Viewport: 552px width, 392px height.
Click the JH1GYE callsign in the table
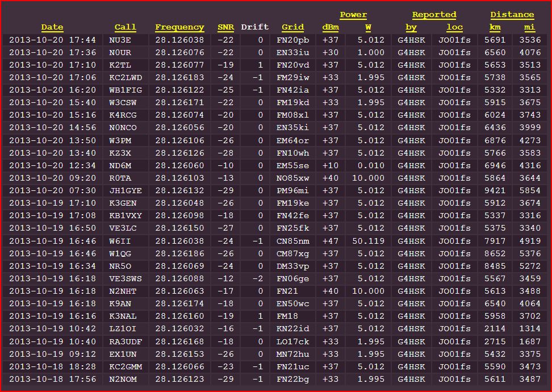pos(126,191)
